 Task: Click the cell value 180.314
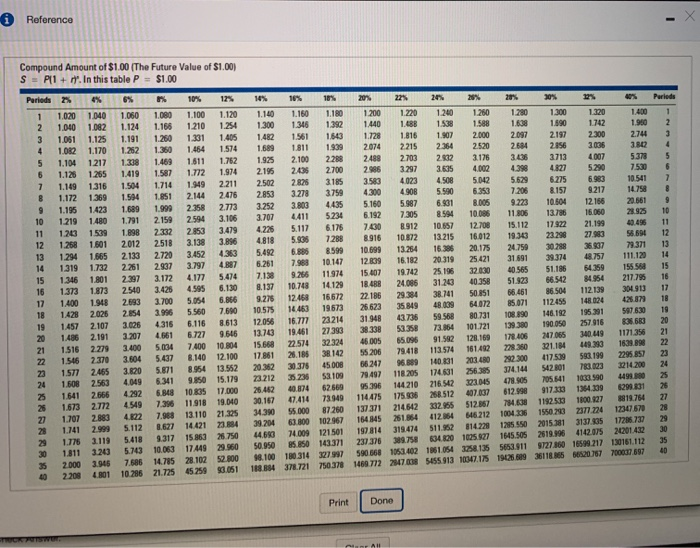(x=297, y=456)
